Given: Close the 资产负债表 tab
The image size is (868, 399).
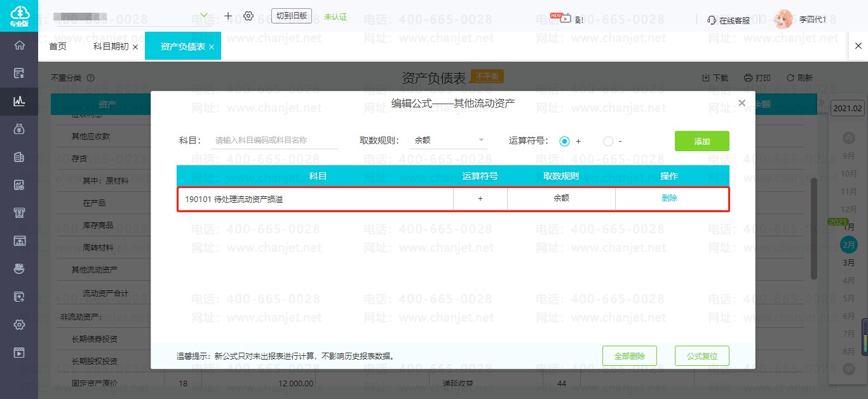Looking at the screenshot, I should (x=212, y=47).
